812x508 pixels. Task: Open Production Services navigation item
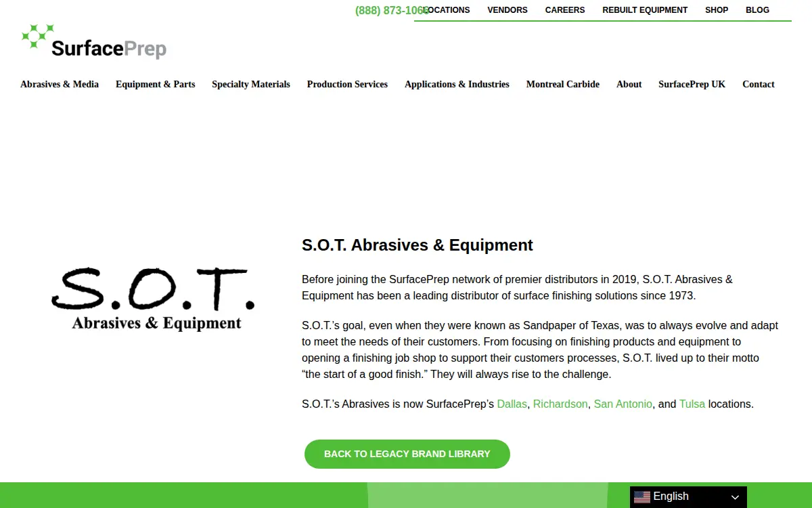click(x=347, y=85)
